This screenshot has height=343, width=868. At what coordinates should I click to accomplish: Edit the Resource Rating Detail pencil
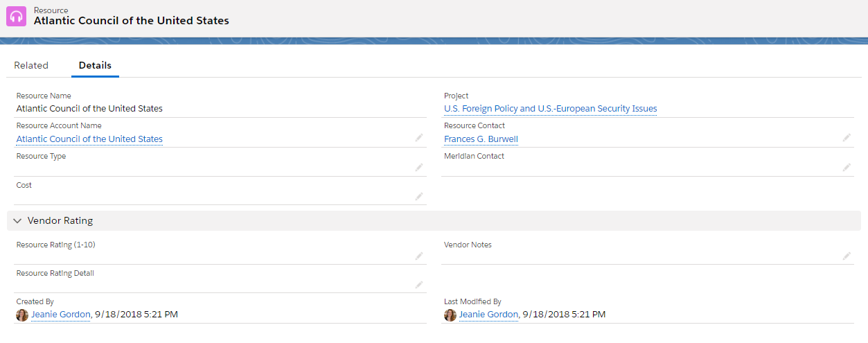[419, 285]
